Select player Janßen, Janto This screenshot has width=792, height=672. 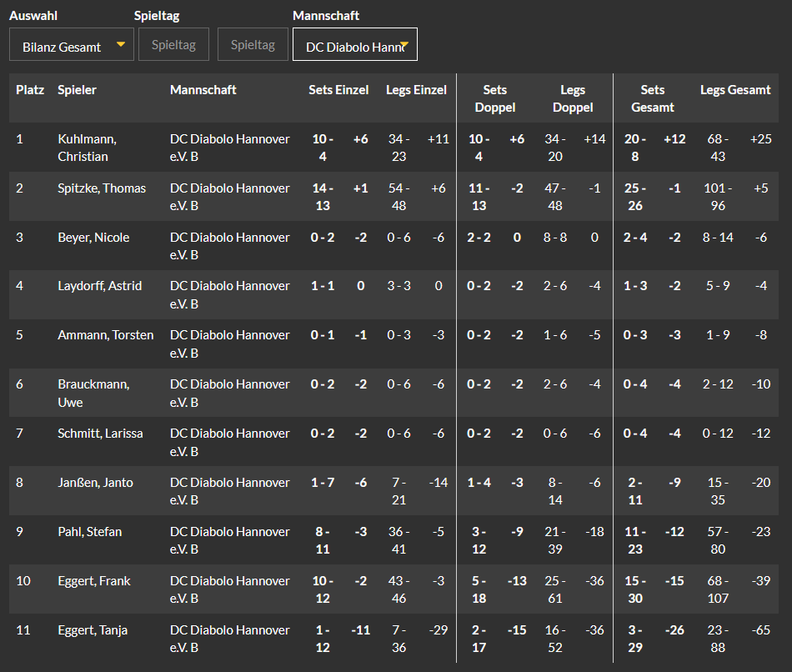pos(95,483)
